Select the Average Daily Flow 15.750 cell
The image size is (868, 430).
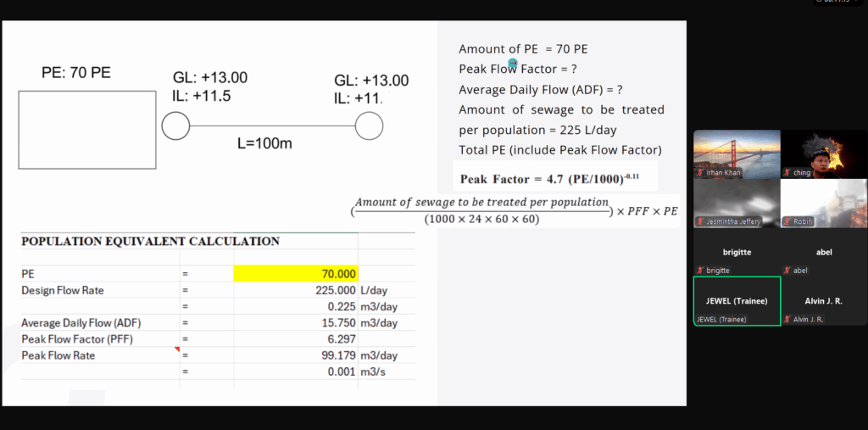click(x=295, y=323)
